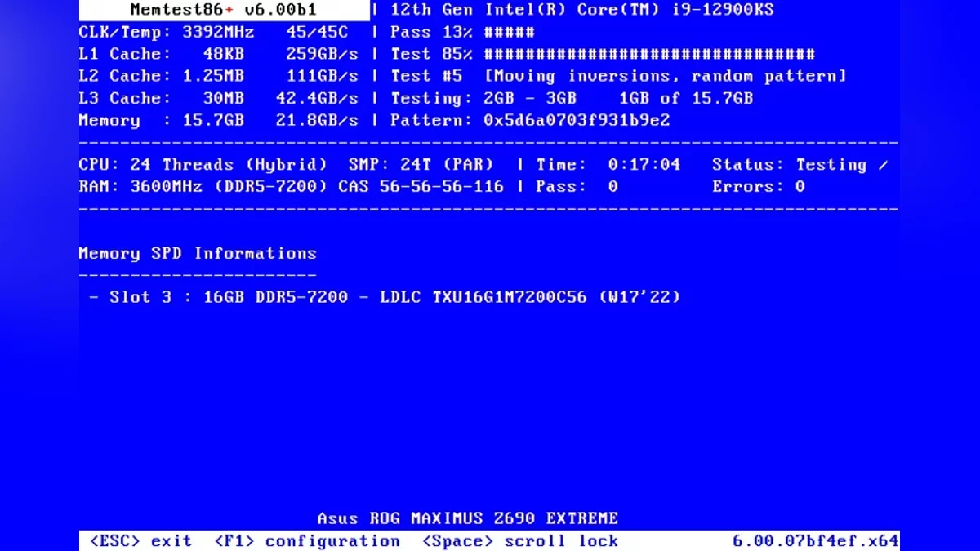The width and height of the screenshot is (980, 551).
Task: Click the Errors: 0 counter
Action: tap(758, 186)
